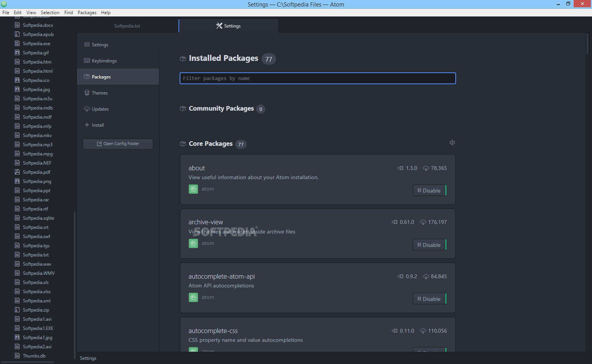Open the File menu
This screenshot has width=592, height=364.
click(x=6, y=13)
